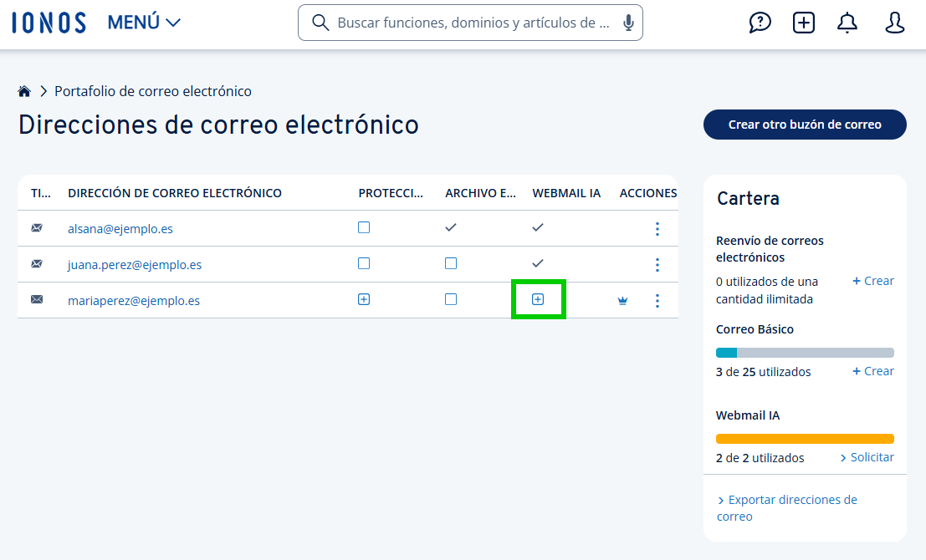Image resolution: width=926 pixels, height=560 pixels.
Task: Click Exportar direcciones de correo link
Action: click(x=787, y=508)
